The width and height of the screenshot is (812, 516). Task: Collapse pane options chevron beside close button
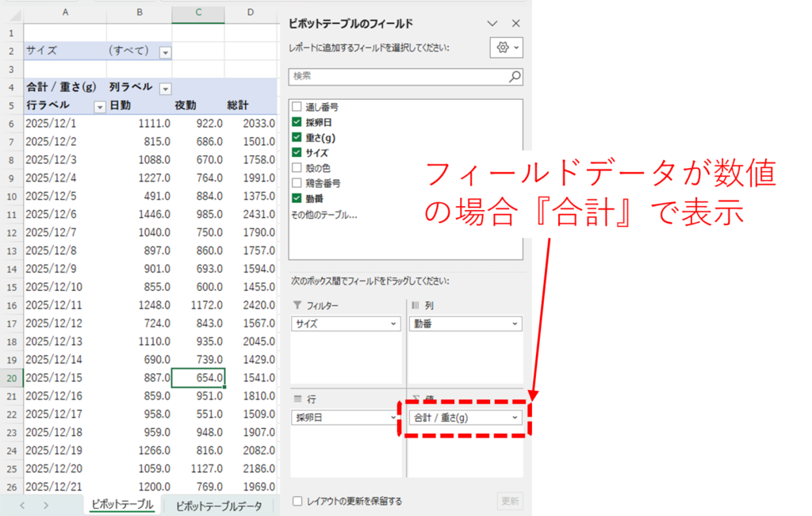click(492, 24)
